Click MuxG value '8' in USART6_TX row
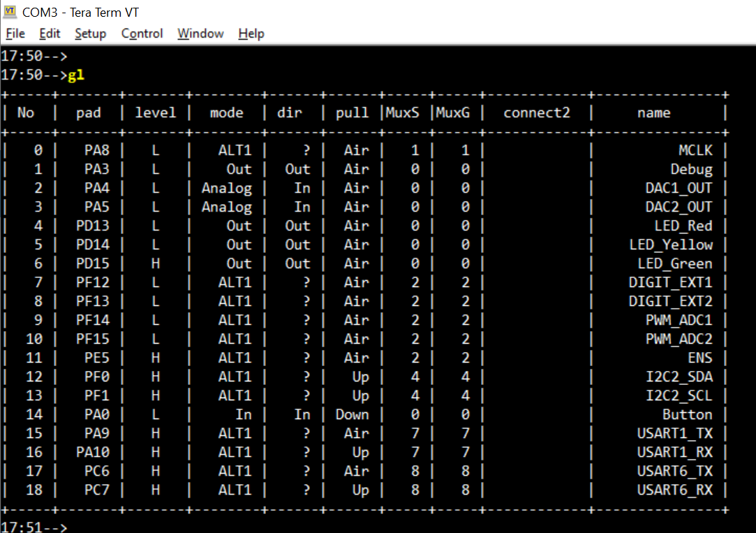The width and height of the screenshot is (756, 533). tap(465, 471)
